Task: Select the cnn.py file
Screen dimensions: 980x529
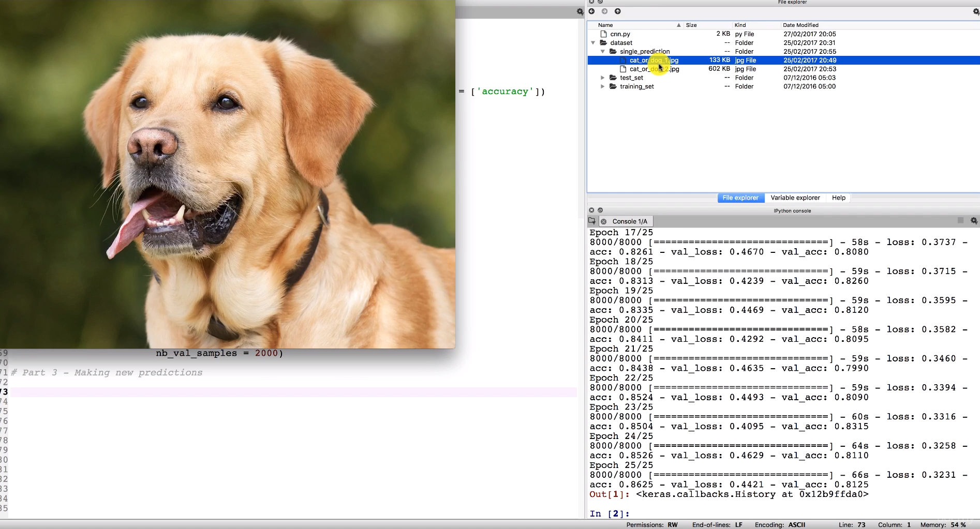Action: click(x=620, y=34)
